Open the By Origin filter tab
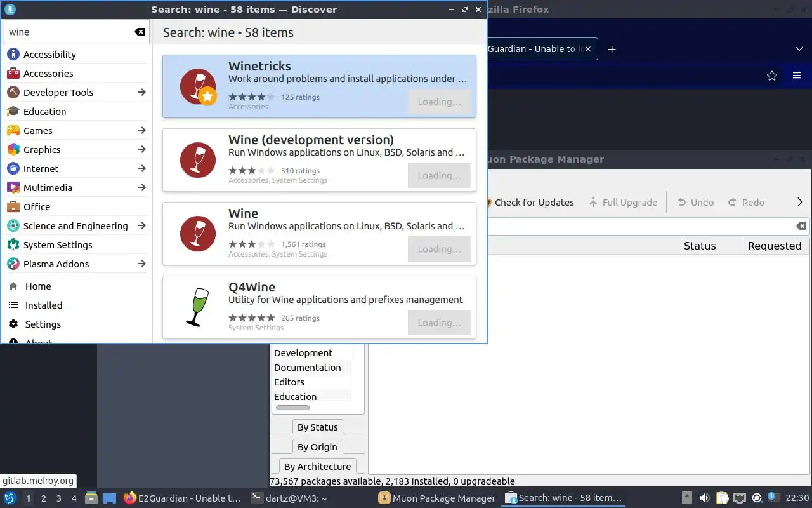The image size is (812, 508). pos(318,447)
